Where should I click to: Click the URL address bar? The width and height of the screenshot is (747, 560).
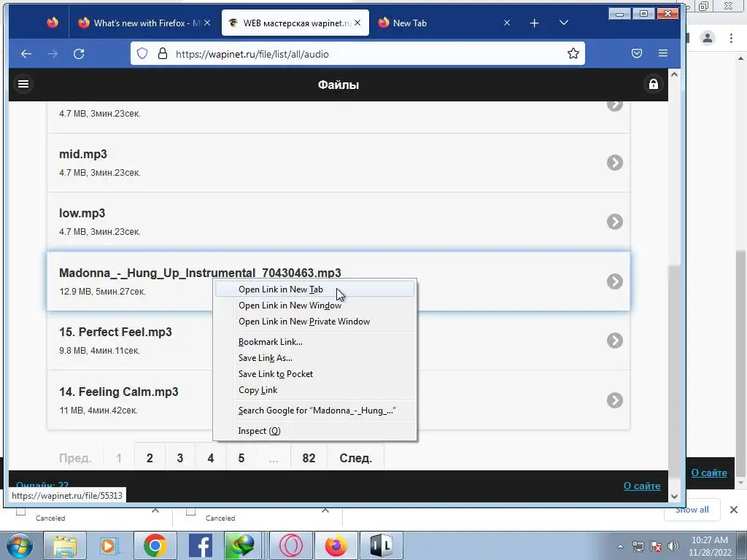point(357,53)
